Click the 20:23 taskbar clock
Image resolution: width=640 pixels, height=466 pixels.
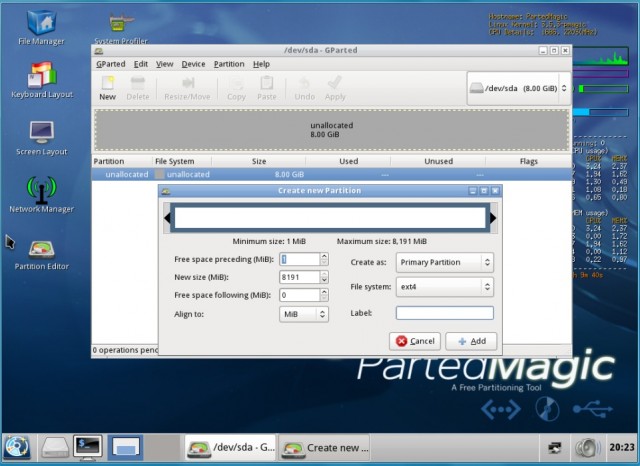622,448
